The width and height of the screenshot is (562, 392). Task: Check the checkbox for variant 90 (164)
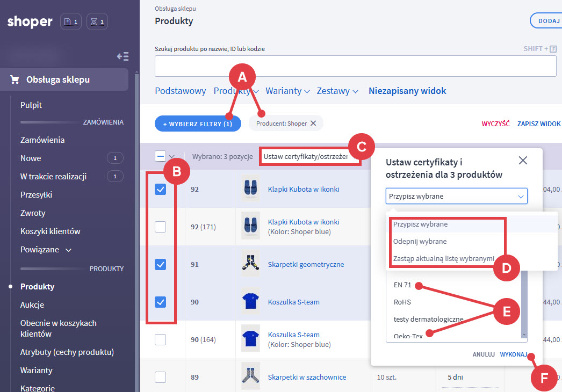(160, 340)
